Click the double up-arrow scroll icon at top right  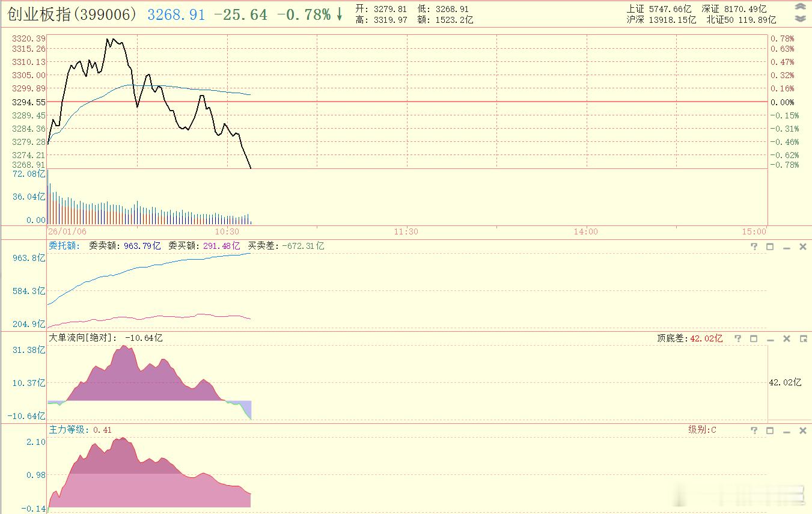coord(800,7)
